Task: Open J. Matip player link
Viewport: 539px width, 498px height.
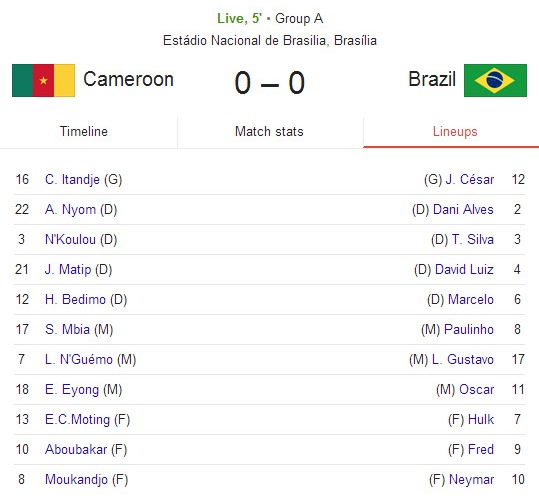Action: click(x=68, y=269)
